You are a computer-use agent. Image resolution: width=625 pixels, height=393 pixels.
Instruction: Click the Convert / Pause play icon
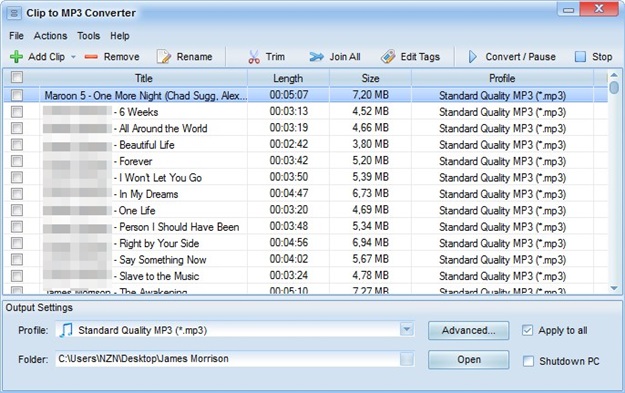coord(473,57)
